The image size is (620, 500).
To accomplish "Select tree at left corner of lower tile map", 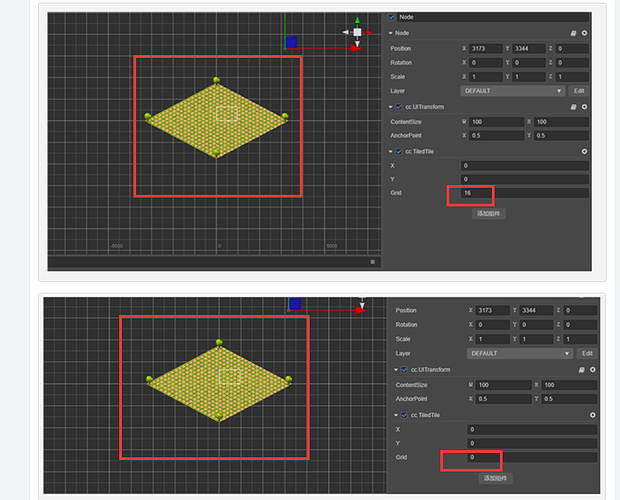I will [149, 379].
